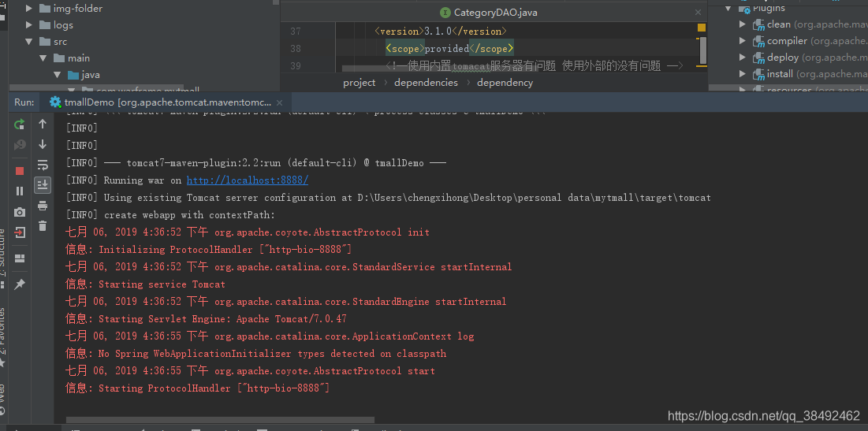Pin the Run tab
Viewport: 868px width, 431px height.
click(20, 284)
